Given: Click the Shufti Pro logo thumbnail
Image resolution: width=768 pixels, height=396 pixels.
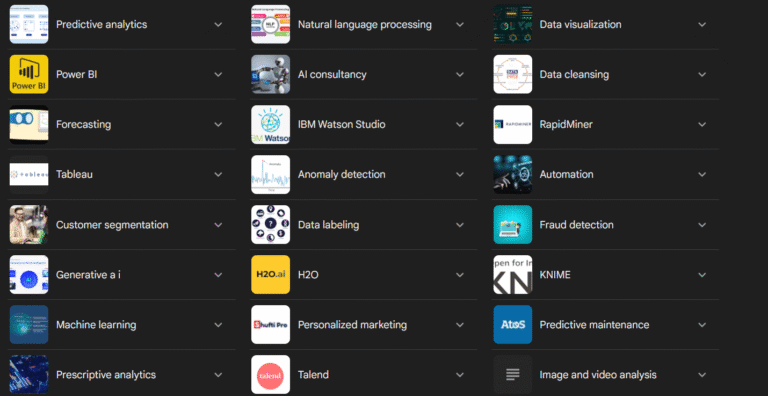Looking at the screenshot, I should point(270,324).
